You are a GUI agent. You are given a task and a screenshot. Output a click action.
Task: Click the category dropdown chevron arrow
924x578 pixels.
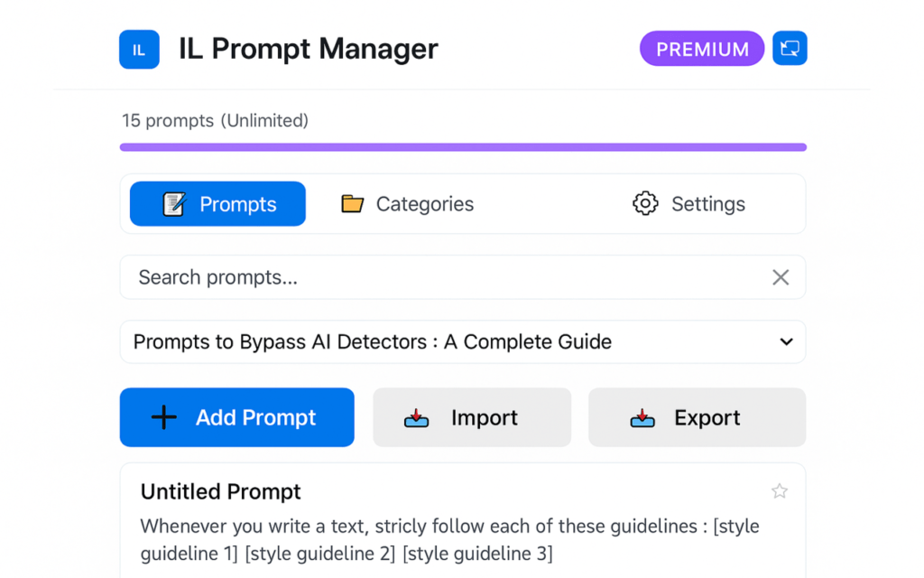786,342
